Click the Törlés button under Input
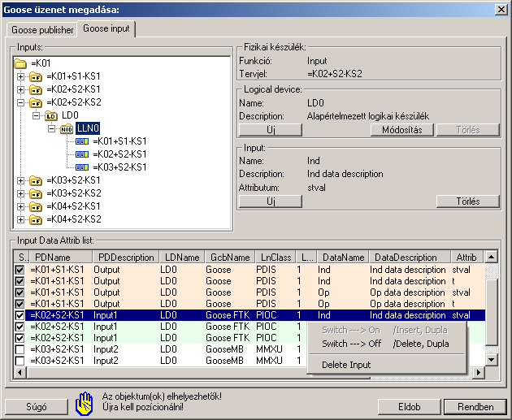This screenshot has height=420, width=512. (x=468, y=201)
